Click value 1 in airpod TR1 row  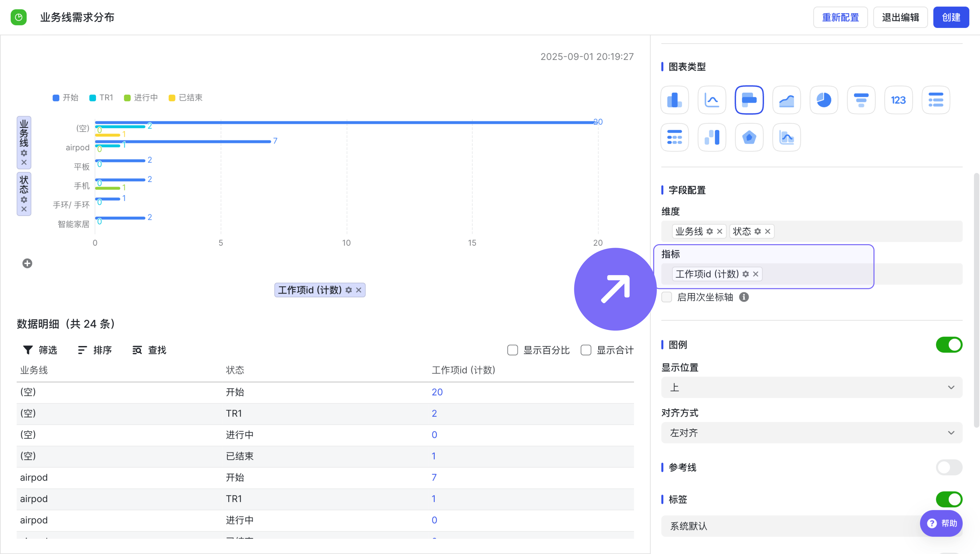434,498
